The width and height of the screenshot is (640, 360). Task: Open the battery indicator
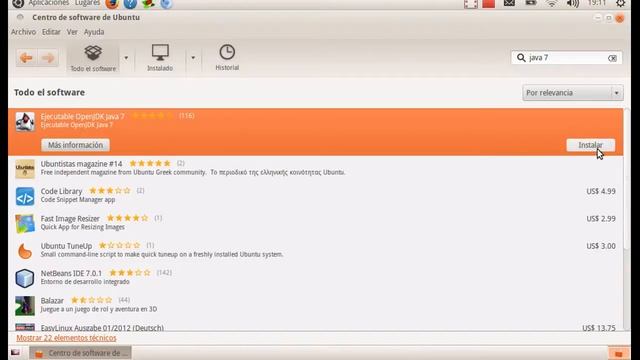[531, 4]
